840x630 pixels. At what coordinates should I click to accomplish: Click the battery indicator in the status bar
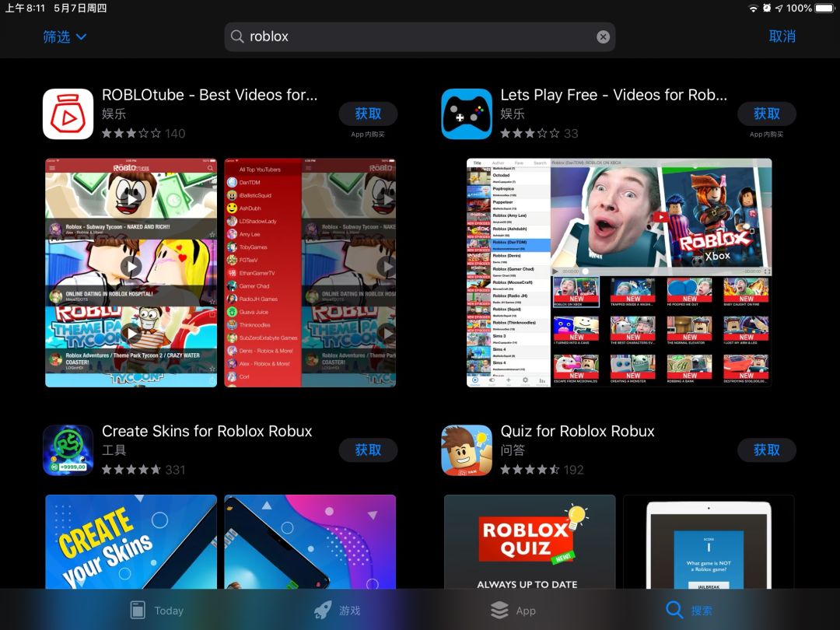(x=824, y=8)
